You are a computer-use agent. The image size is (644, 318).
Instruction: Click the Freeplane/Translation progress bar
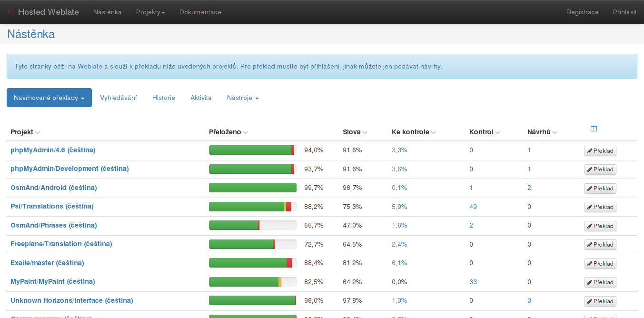click(x=253, y=244)
